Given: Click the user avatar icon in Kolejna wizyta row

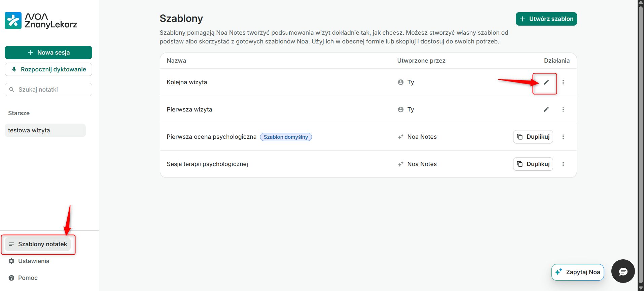Looking at the screenshot, I should (x=400, y=82).
